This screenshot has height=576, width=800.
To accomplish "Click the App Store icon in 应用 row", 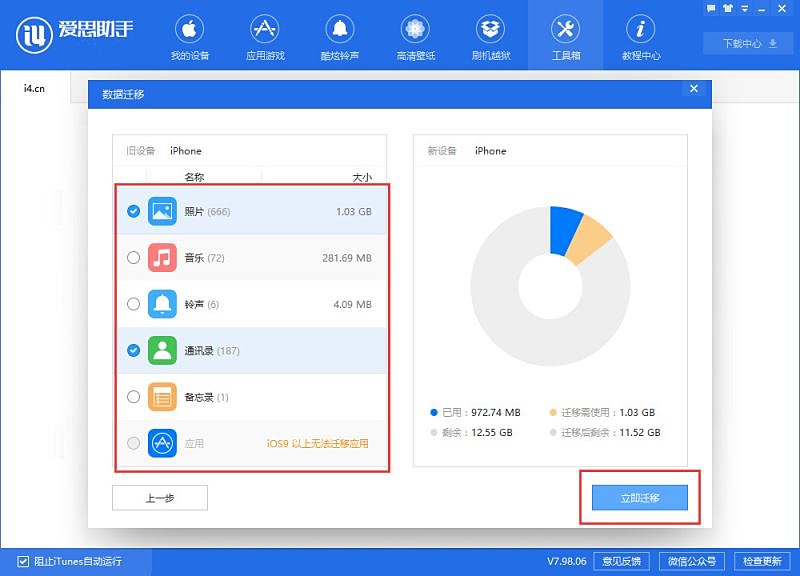I will click(162, 443).
